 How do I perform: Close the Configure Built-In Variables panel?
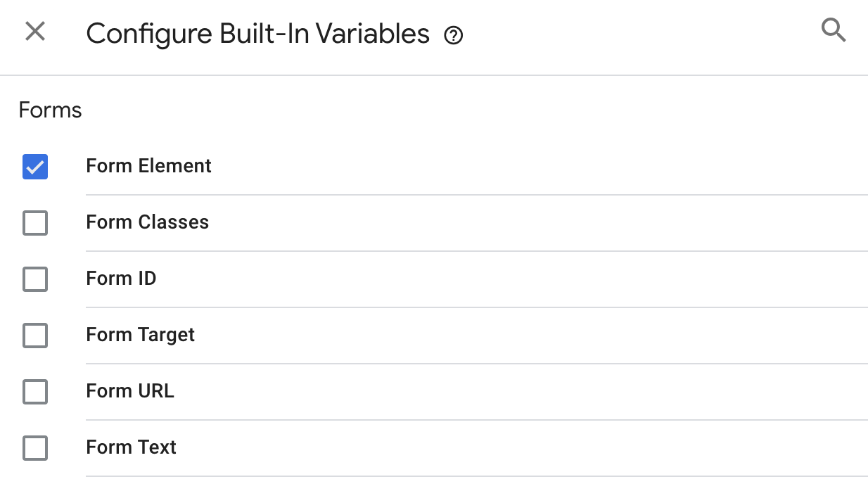[35, 32]
